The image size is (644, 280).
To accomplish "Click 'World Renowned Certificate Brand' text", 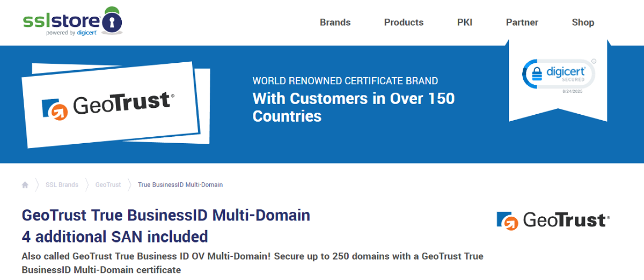I will pos(345,82).
